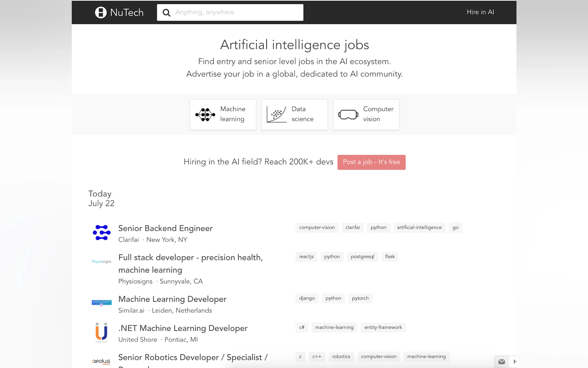Click the search magnifier icon
Image resolution: width=588 pixels, height=368 pixels.
tap(166, 13)
